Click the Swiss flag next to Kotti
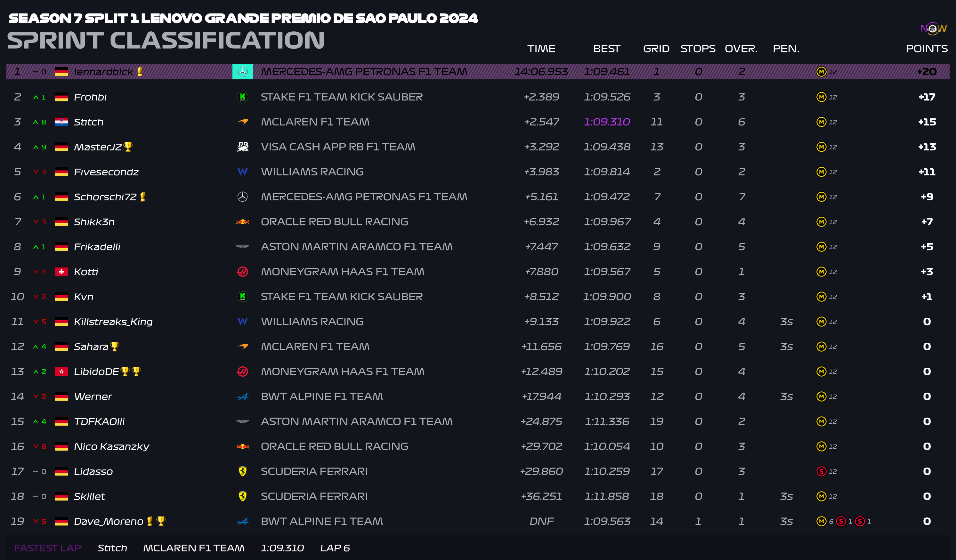This screenshot has width=956, height=560. [x=61, y=272]
